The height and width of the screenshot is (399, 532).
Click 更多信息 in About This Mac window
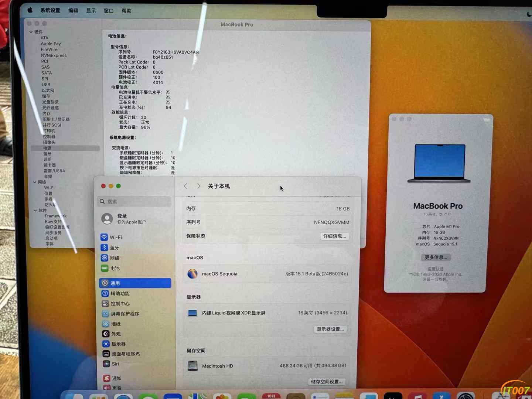436,257
